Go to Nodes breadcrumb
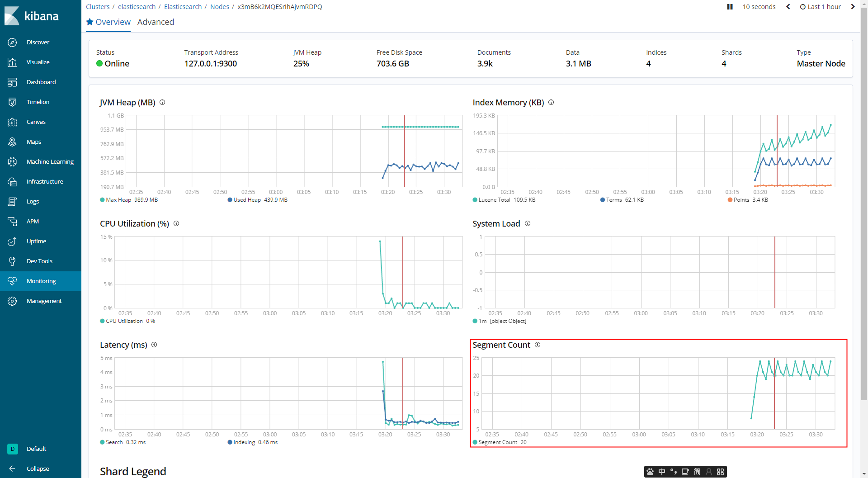The height and width of the screenshot is (478, 868). click(x=220, y=7)
